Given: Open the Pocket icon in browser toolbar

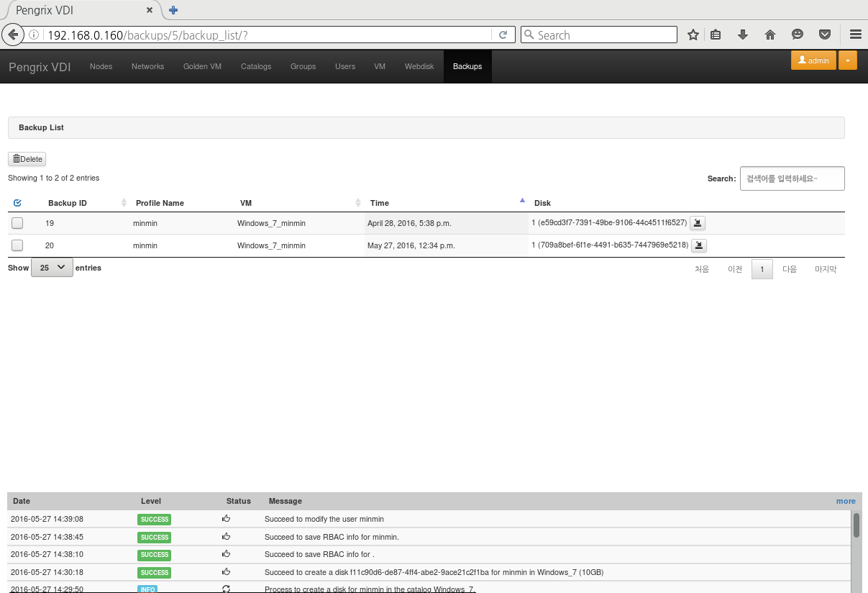Looking at the screenshot, I should 826,35.
